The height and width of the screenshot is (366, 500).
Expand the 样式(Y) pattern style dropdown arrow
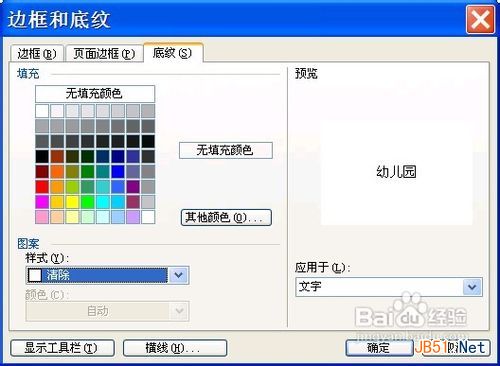pyautogui.click(x=179, y=275)
